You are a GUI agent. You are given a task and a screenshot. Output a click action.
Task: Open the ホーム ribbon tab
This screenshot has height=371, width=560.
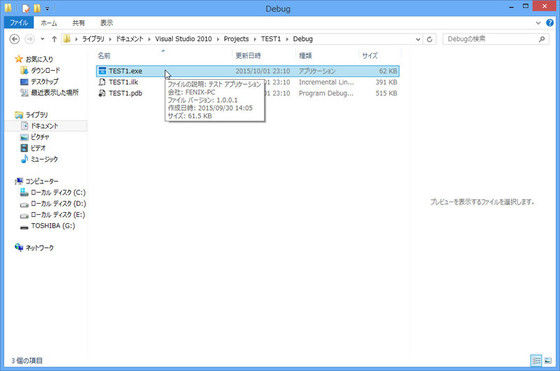click(x=49, y=23)
